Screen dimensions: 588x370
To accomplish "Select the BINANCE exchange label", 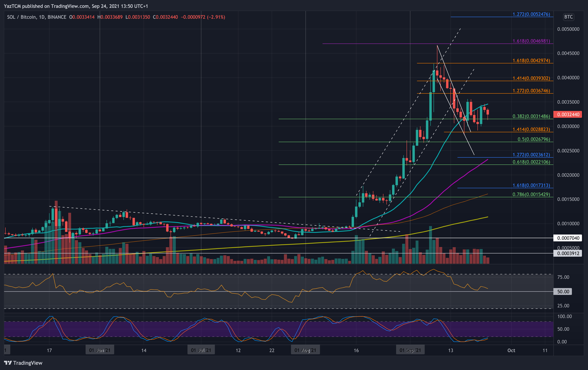I will 57,17.
